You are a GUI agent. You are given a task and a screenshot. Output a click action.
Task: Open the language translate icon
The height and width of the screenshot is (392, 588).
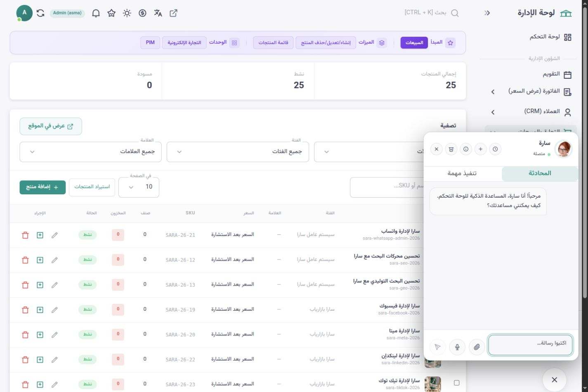click(158, 13)
